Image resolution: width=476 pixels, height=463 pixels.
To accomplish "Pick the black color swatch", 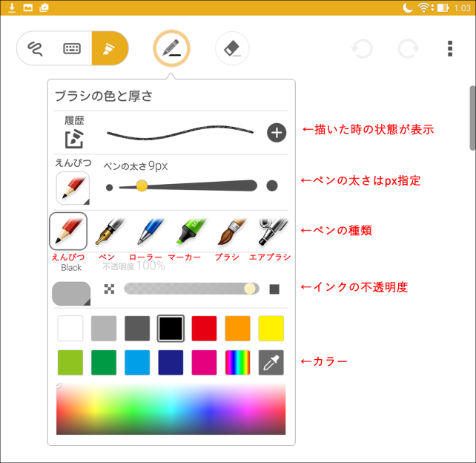I will [x=171, y=328].
